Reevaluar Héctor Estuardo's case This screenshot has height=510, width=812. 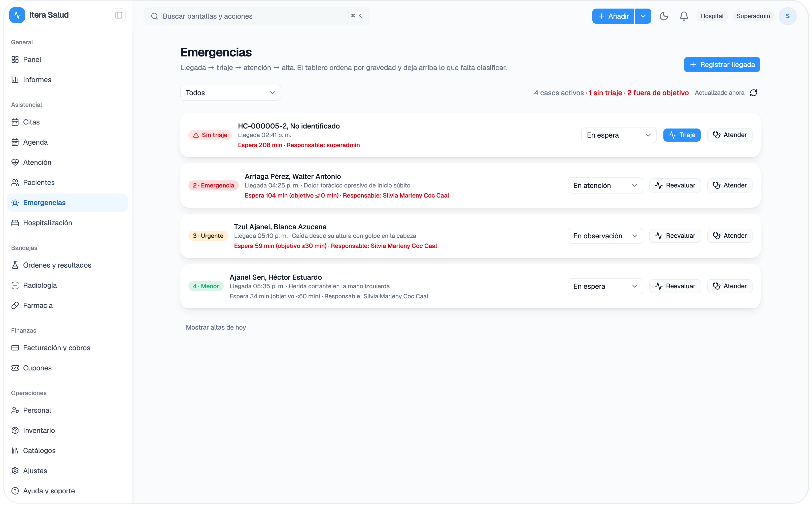(675, 286)
